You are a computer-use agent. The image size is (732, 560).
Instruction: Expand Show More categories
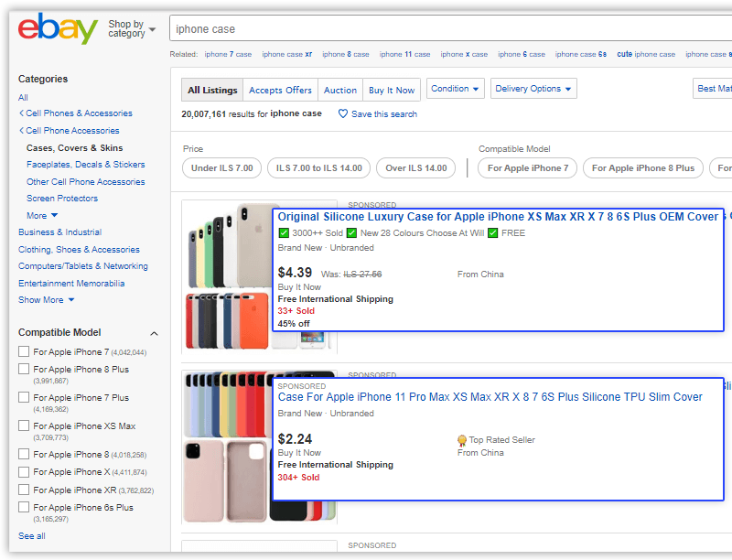[47, 300]
